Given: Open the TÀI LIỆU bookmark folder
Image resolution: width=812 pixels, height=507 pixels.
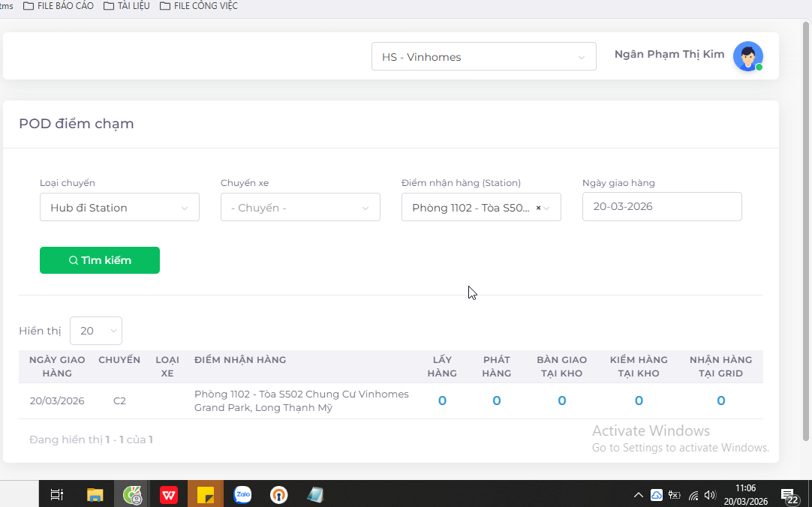Looking at the screenshot, I should click(126, 6).
